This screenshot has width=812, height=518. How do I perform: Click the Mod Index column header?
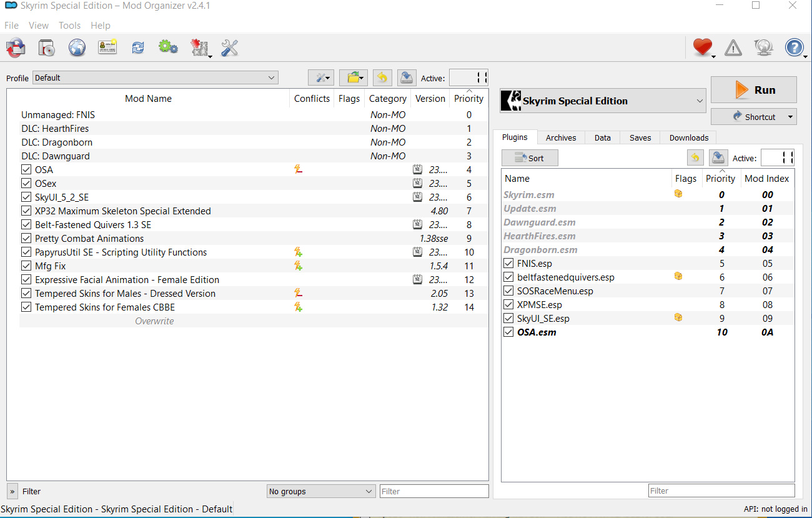766,178
